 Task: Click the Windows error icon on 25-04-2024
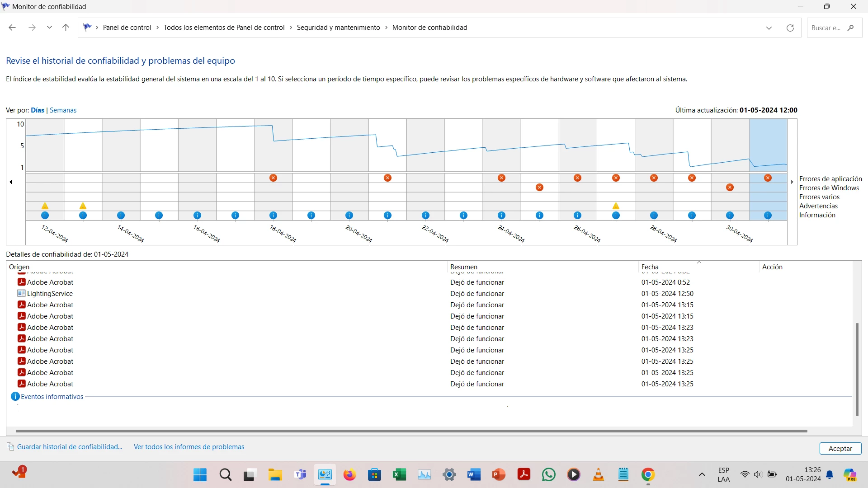(539, 188)
